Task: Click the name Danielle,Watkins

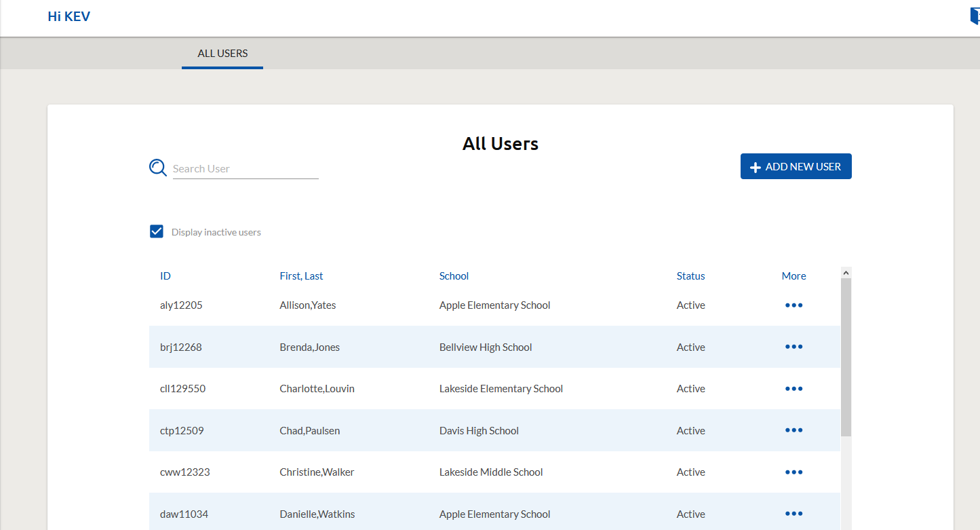Action: (317, 514)
